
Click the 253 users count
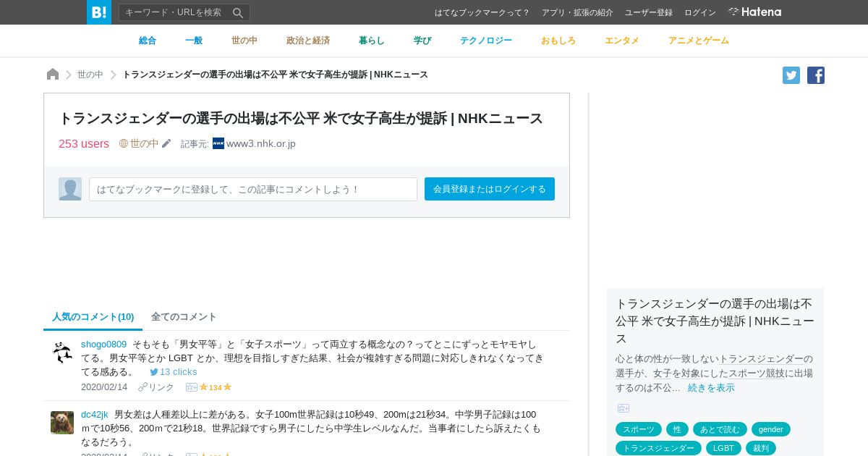pos(84,143)
